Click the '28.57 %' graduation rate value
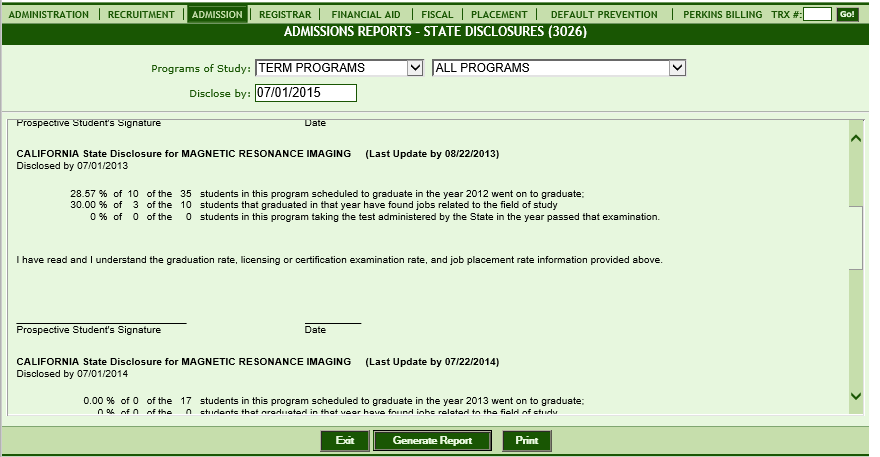Viewport: 880px width, 457px height. click(89, 194)
